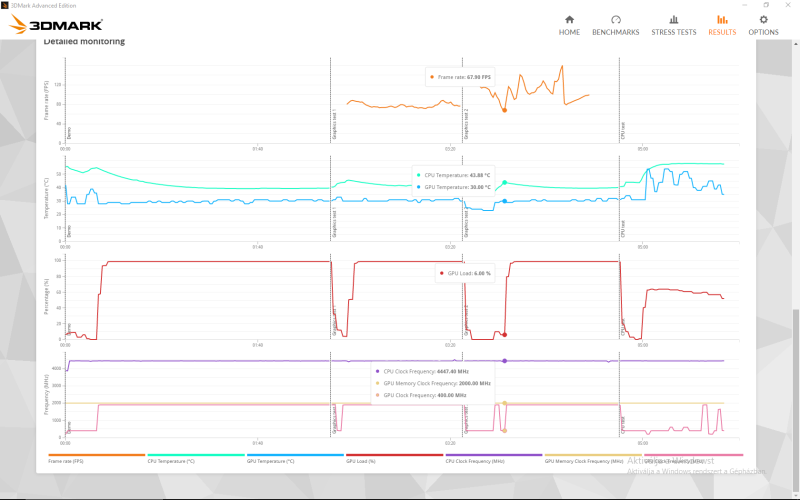Restore down the 3DMark window

pyautogui.click(x=766, y=5)
